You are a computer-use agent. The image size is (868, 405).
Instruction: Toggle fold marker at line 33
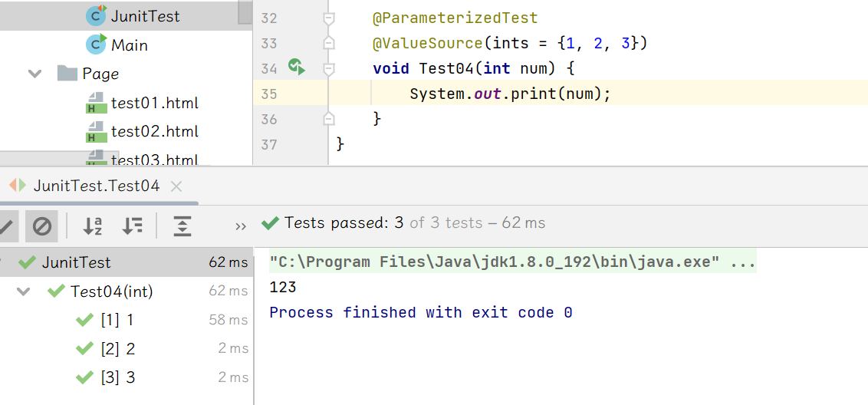pyautogui.click(x=329, y=43)
